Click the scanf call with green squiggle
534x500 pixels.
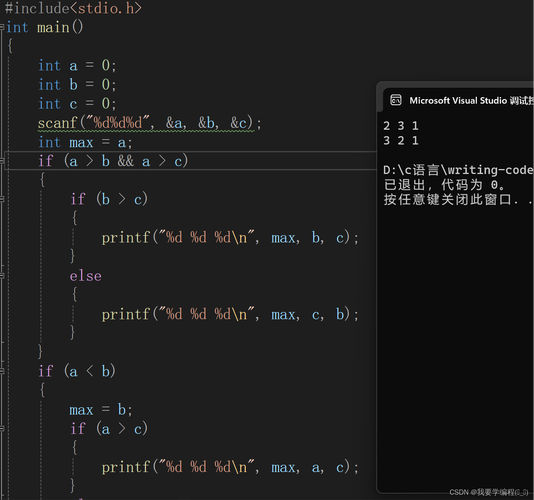tap(150, 123)
